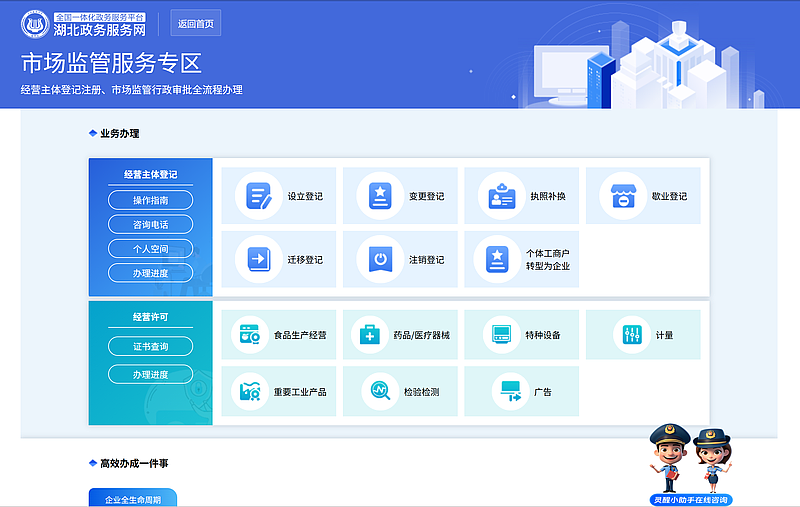Click the 歇业登记 shop icon
800x507 pixels.
623,196
